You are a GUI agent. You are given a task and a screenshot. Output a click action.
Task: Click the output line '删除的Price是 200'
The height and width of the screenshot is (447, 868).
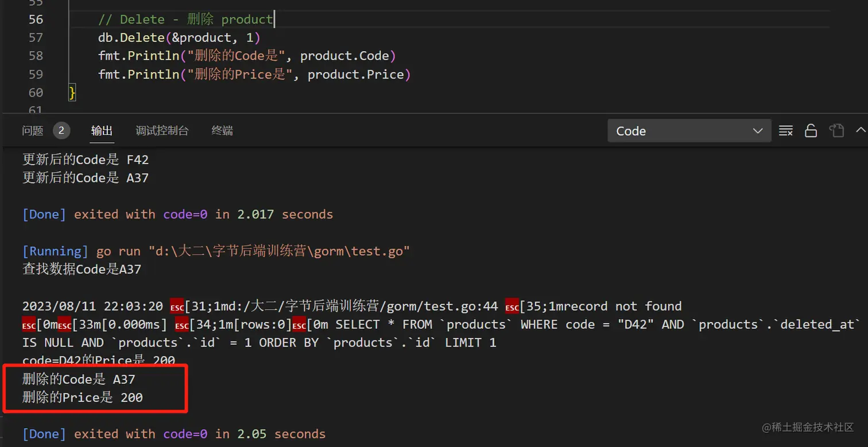click(x=82, y=398)
